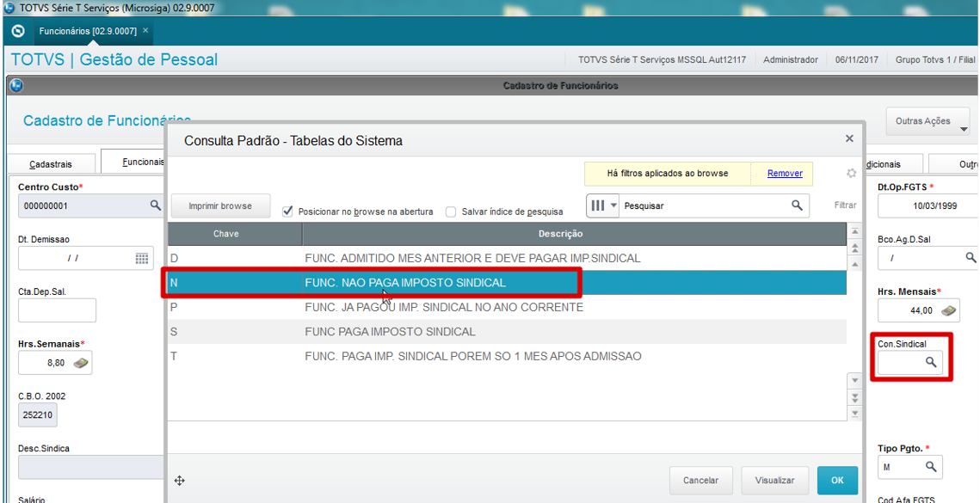Click the Remover filters link
The height and width of the screenshot is (503, 980).
pos(785,173)
